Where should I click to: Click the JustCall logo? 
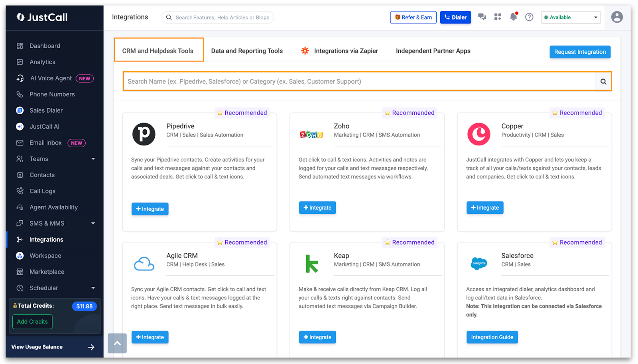click(x=42, y=17)
